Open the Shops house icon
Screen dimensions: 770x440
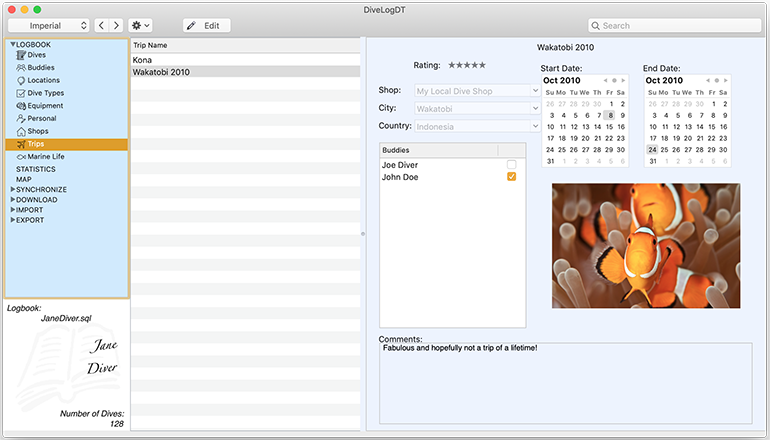[x=21, y=131]
